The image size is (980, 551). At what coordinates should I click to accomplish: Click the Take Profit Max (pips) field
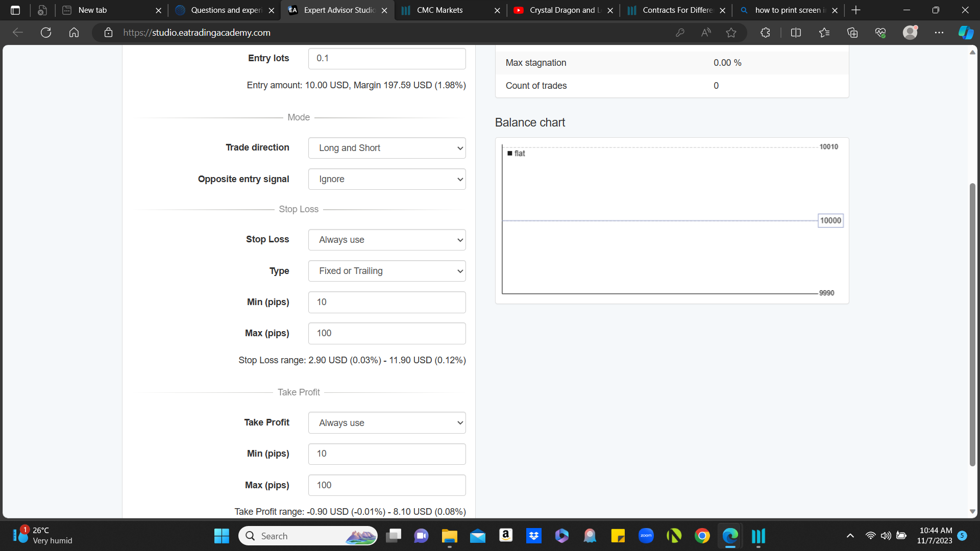click(x=387, y=485)
